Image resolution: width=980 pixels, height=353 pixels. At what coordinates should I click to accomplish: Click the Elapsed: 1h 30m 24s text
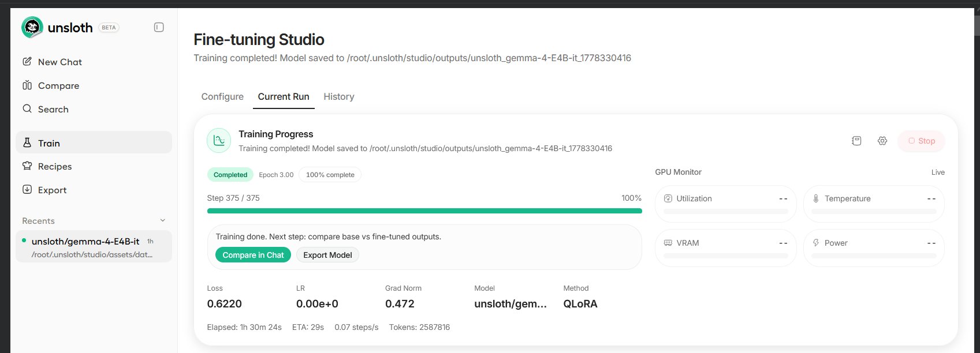pos(244,327)
